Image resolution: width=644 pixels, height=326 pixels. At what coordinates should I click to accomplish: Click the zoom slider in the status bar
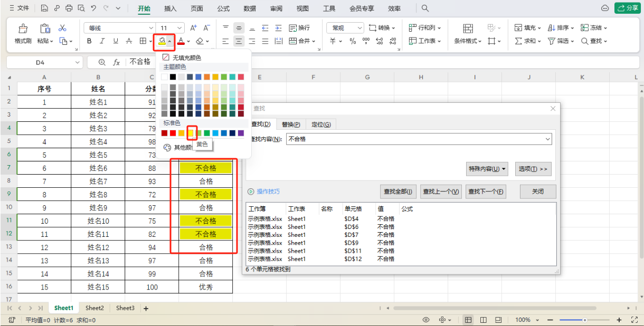pos(584,320)
